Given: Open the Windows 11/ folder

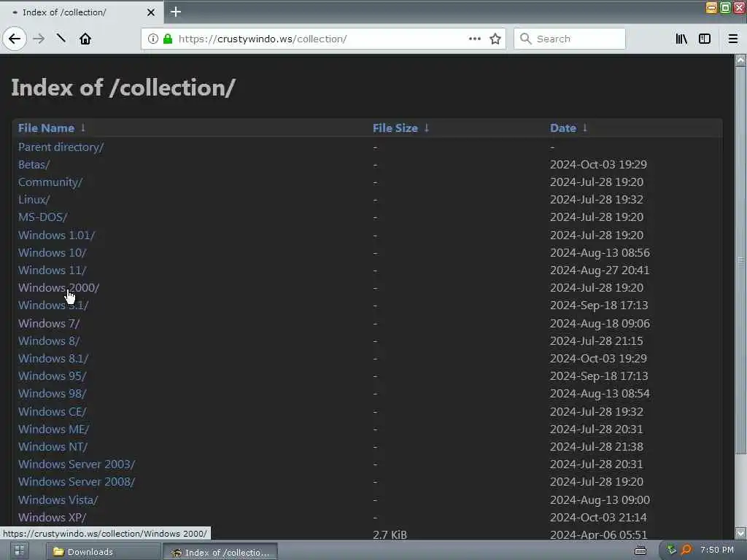Looking at the screenshot, I should [x=53, y=271].
